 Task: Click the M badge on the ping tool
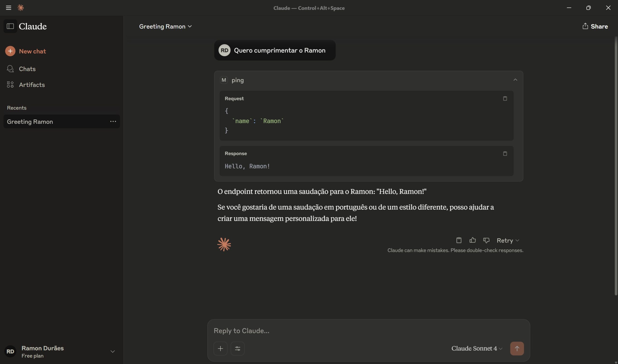(x=224, y=80)
